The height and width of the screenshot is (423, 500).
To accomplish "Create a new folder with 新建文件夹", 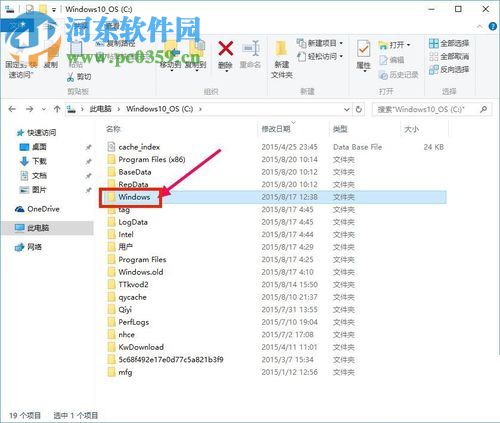I will click(281, 59).
